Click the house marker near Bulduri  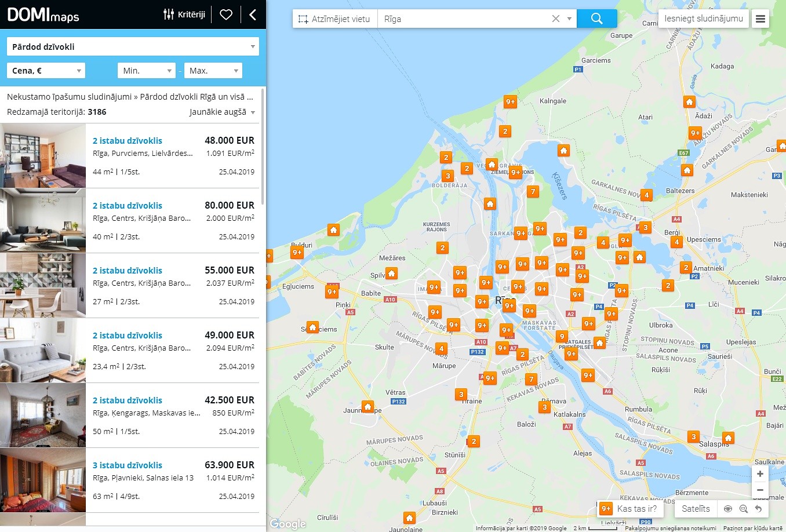[x=333, y=230]
